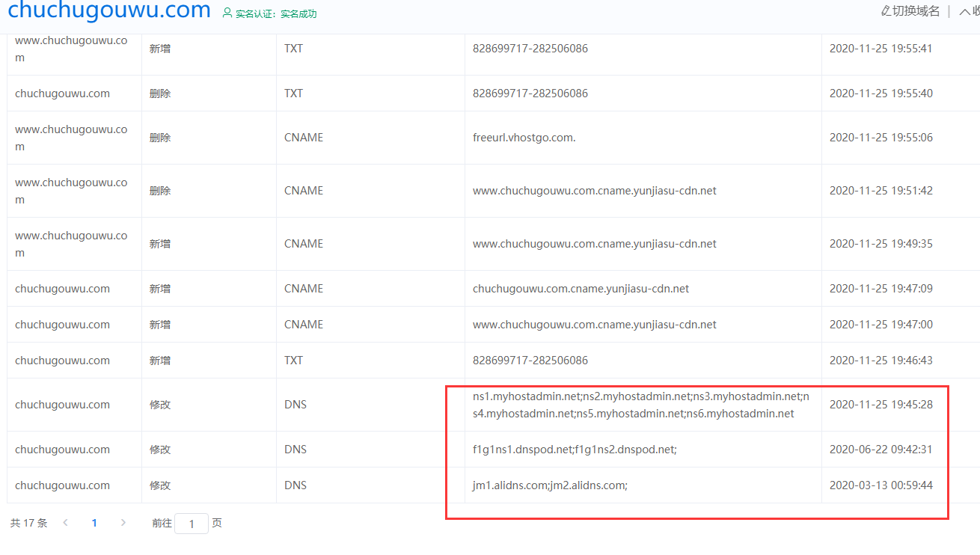Go to the previous page arrow
This screenshot has width=980, height=555.
(x=65, y=523)
